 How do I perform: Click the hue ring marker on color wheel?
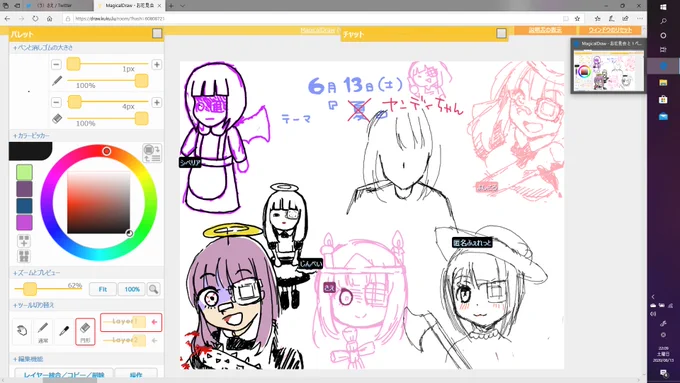(106, 151)
